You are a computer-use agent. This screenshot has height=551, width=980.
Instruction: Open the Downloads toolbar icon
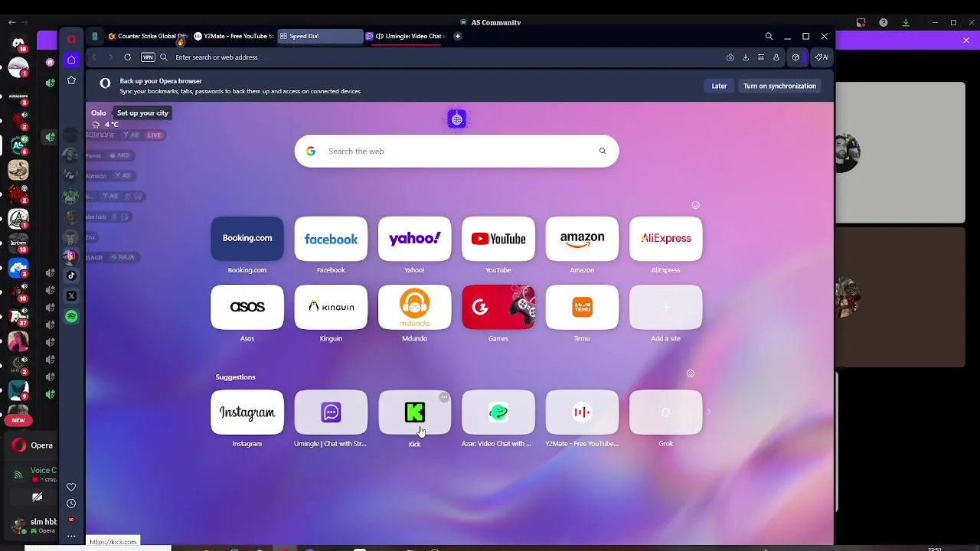[746, 57]
